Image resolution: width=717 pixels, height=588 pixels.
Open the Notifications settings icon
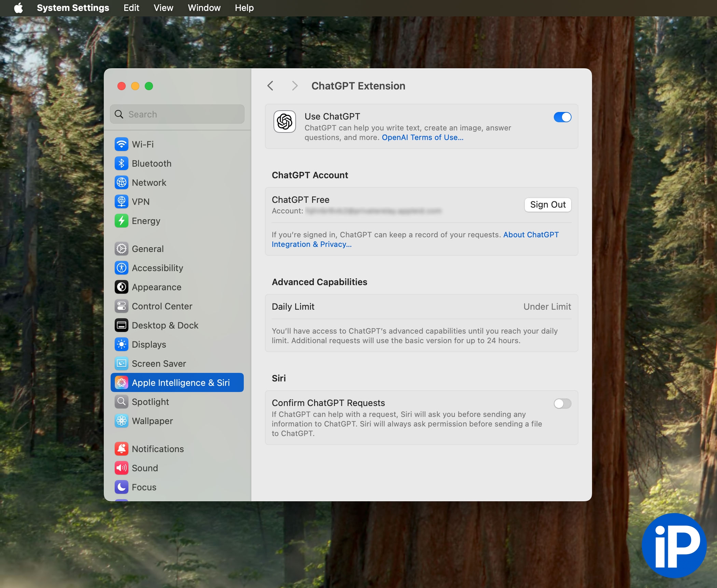121,449
